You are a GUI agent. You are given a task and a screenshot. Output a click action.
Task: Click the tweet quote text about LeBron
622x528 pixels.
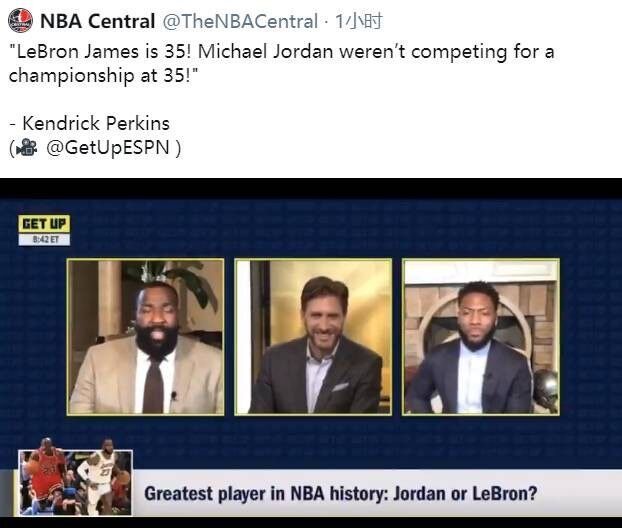281,63
